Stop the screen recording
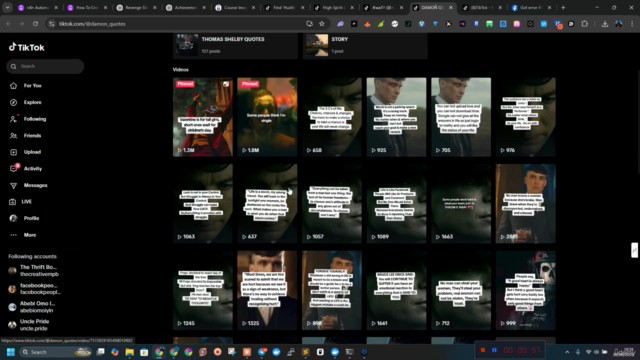Viewport: 640px width, 360px height. coord(483,350)
